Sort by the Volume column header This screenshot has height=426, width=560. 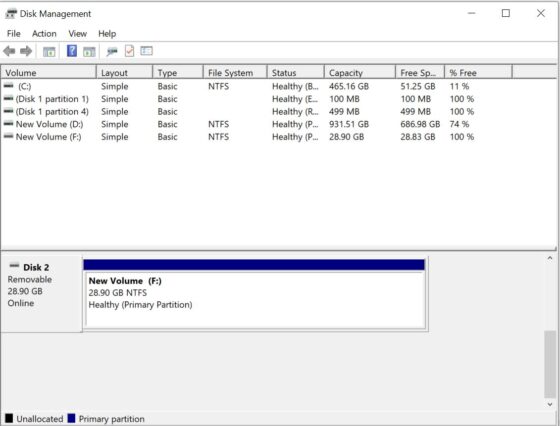pos(49,72)
